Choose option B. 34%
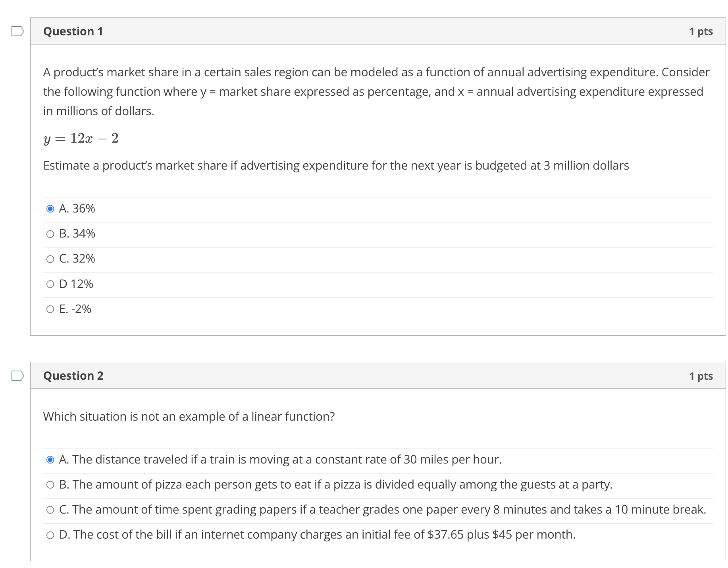The image size is (728, 568). coord(50,234)
